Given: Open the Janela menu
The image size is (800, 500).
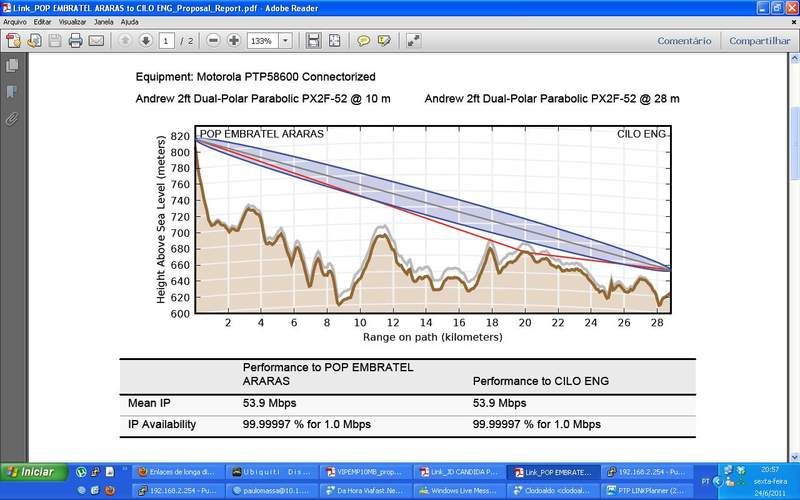Looking at the screenshot, I should tap(104, 22).
